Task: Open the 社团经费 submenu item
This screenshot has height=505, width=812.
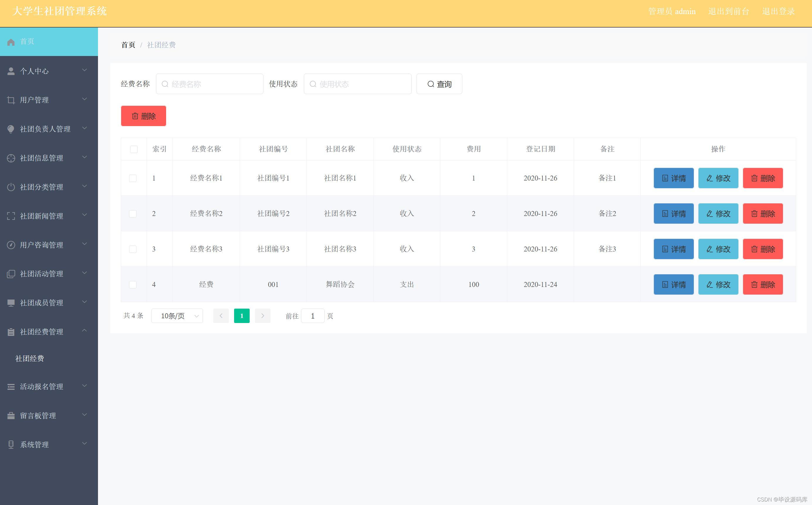Action: (30, 358)
